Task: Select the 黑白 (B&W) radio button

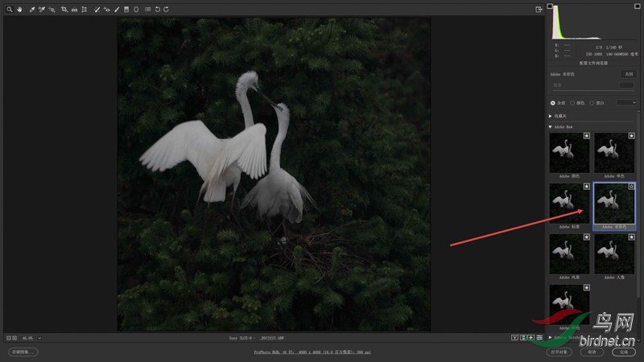Action: (x=592, y=103)
